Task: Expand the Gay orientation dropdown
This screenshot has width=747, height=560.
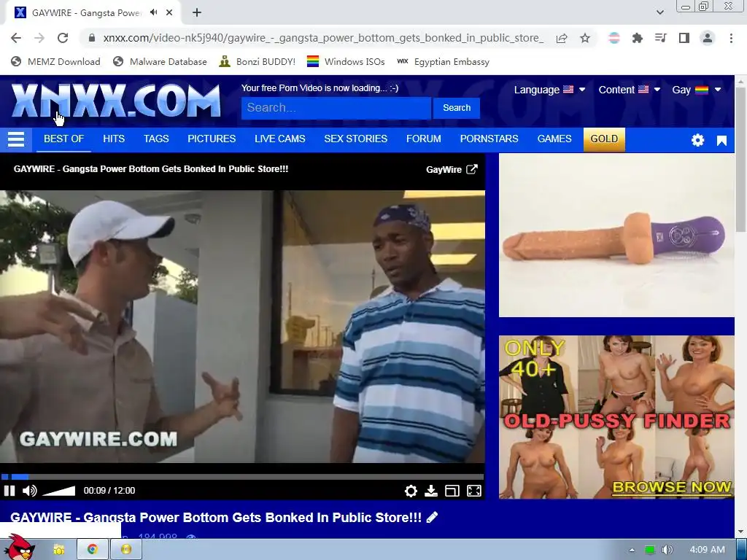Action: click(x=697, y=90)
